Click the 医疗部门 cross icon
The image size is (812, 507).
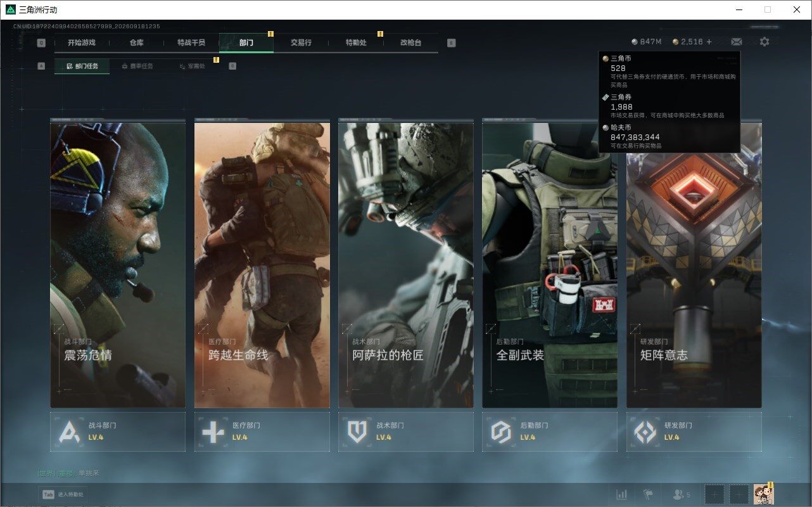tap(213, 432)
